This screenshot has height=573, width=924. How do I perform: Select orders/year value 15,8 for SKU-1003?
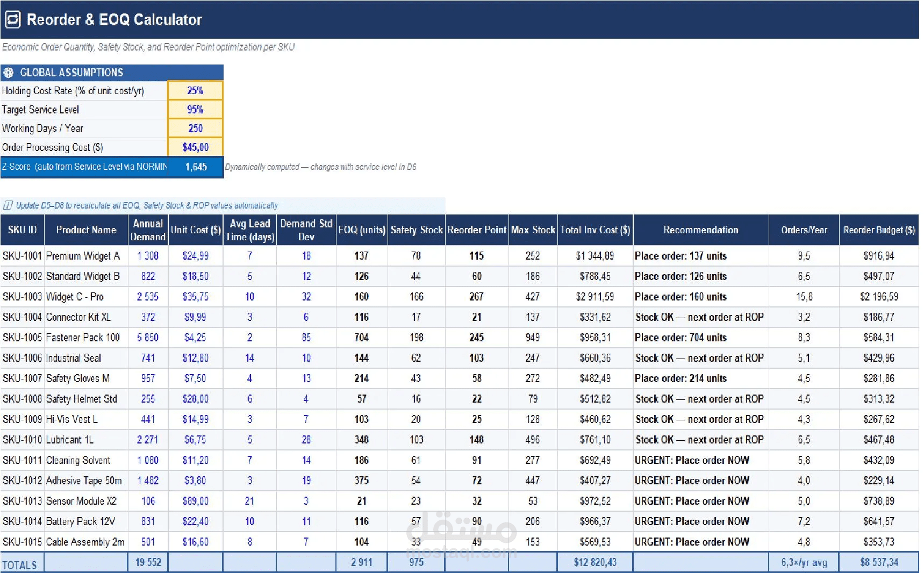point(804,297)
